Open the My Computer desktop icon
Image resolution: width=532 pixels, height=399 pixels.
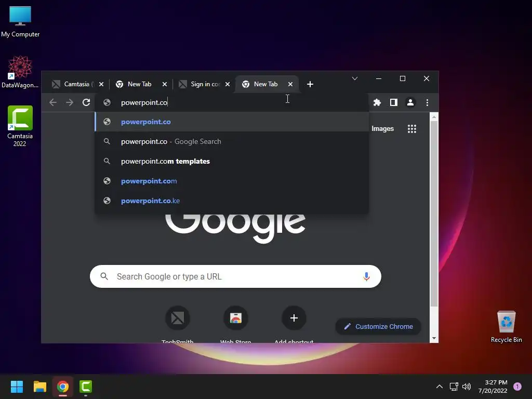(x=20, y=21)
